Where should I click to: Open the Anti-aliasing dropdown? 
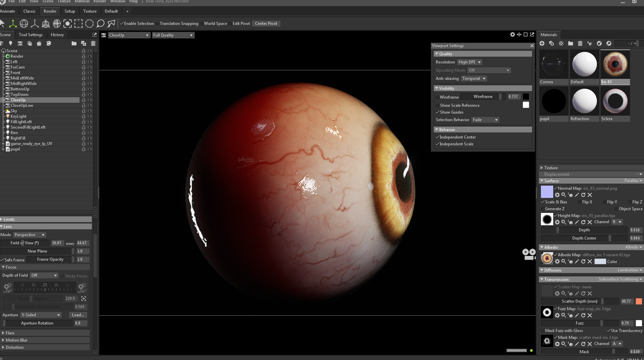(x=474, y=78)
